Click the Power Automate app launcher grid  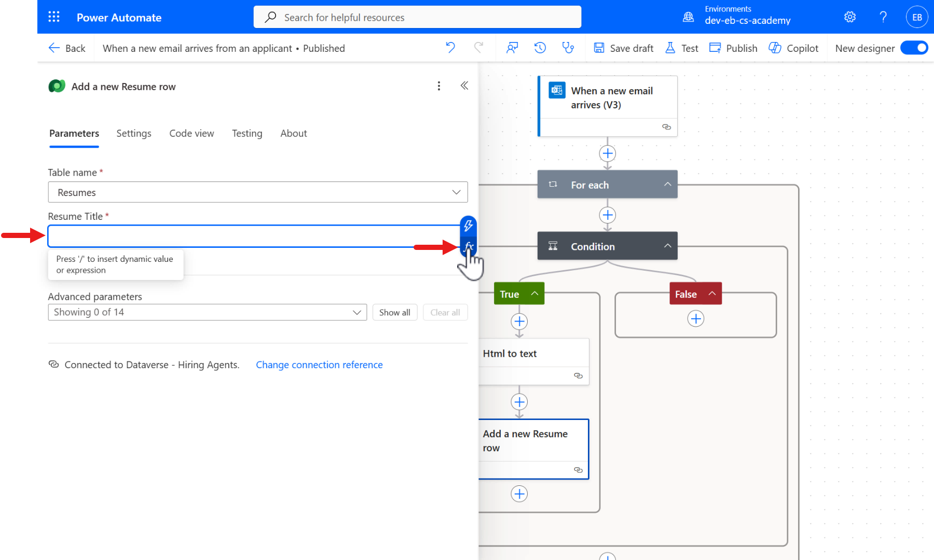(53, 17)
